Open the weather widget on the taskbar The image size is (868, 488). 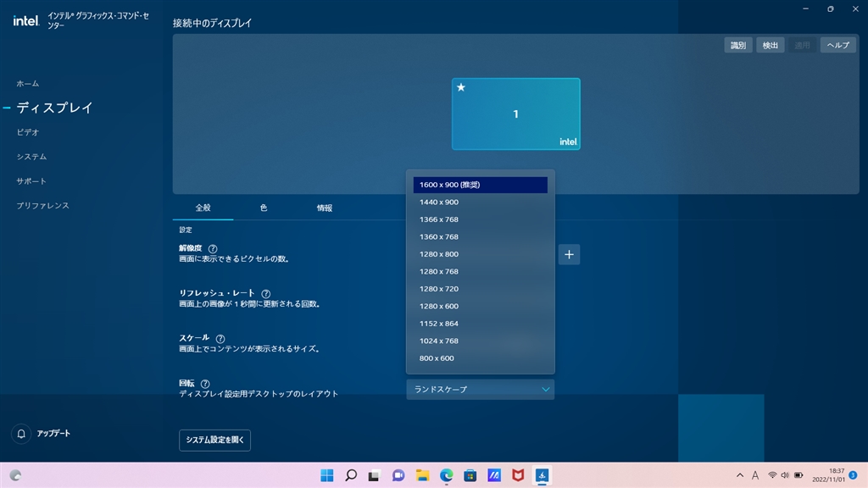[x=15, y=475]
